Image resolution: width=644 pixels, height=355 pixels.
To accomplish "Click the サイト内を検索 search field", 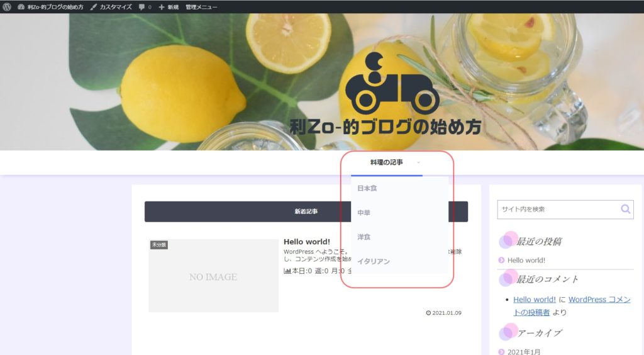I will 558,209.
